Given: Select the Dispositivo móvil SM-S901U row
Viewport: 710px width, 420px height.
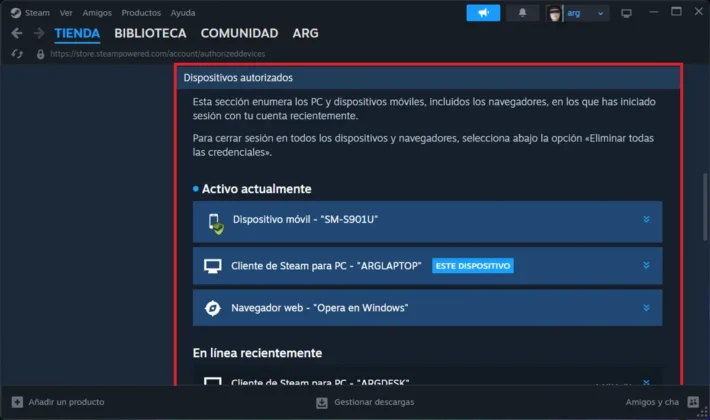Looking at the screenshot, I should [427, 222].
